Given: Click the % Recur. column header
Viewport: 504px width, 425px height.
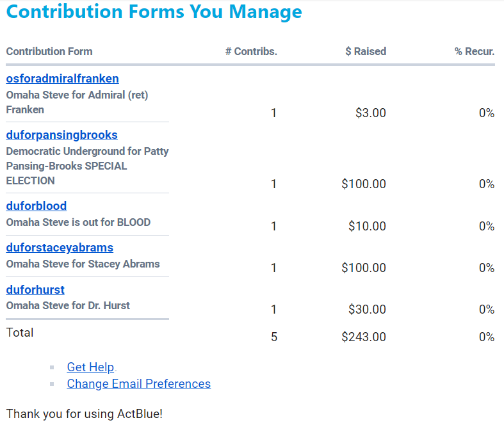Looking at the screenshot, I should pos(475,52).
